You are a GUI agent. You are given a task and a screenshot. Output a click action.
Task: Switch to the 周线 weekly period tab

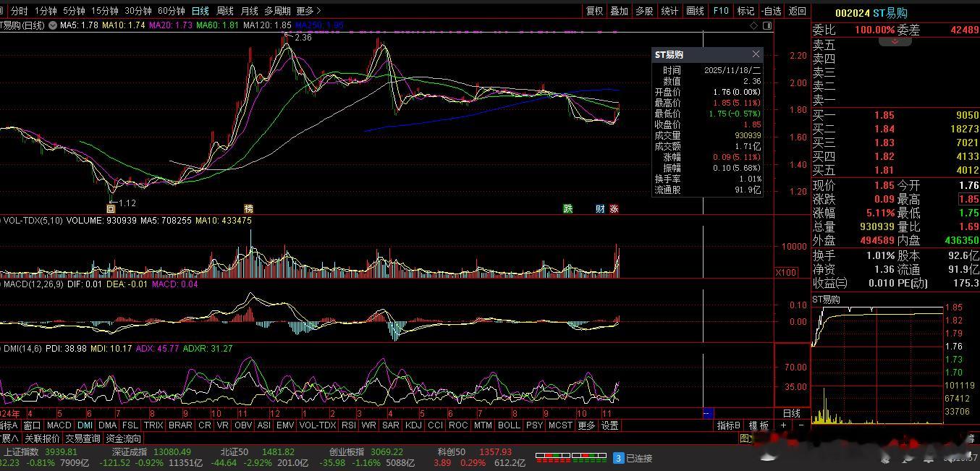click(x=225, y=11)
